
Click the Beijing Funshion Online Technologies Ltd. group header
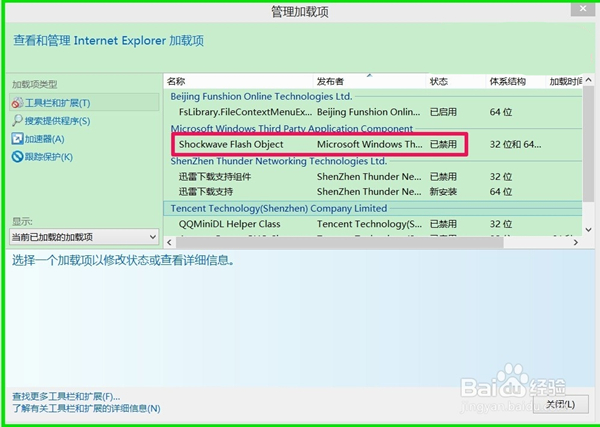click(x=261, y=96)
